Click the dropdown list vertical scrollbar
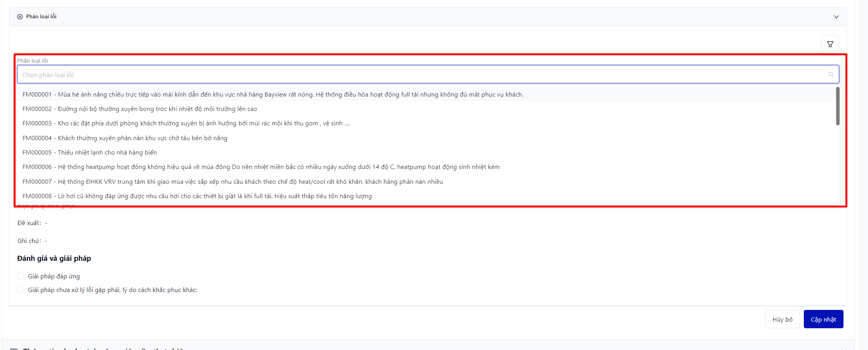This screenshot has width=868, height=350. click(837, 106)
